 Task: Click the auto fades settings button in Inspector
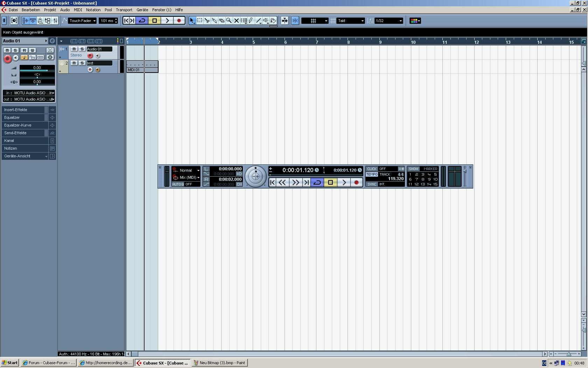[50, 50]
